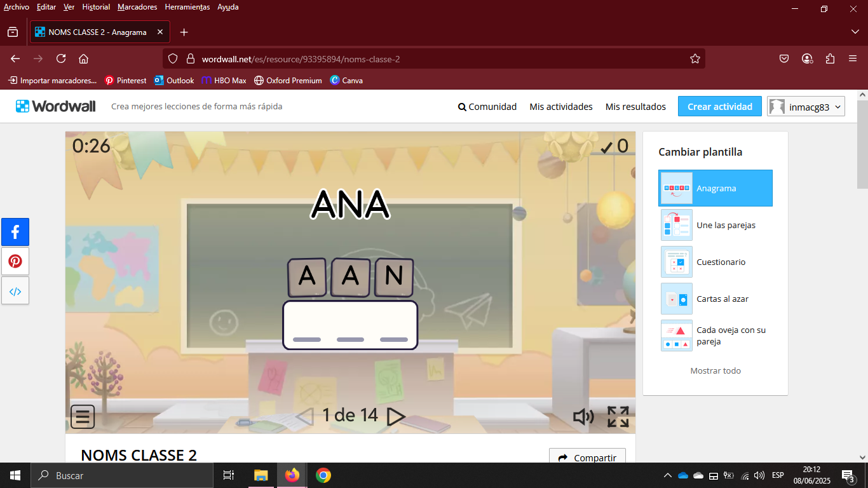Open the Herramientas menu
Image resolution: width=868 pixels, height=488 pixels.
point(187,7)
